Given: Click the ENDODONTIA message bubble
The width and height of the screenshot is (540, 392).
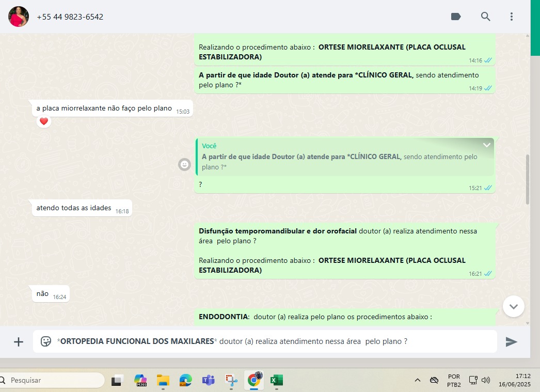Looking at the screenshot, I should tap(345, 317).
